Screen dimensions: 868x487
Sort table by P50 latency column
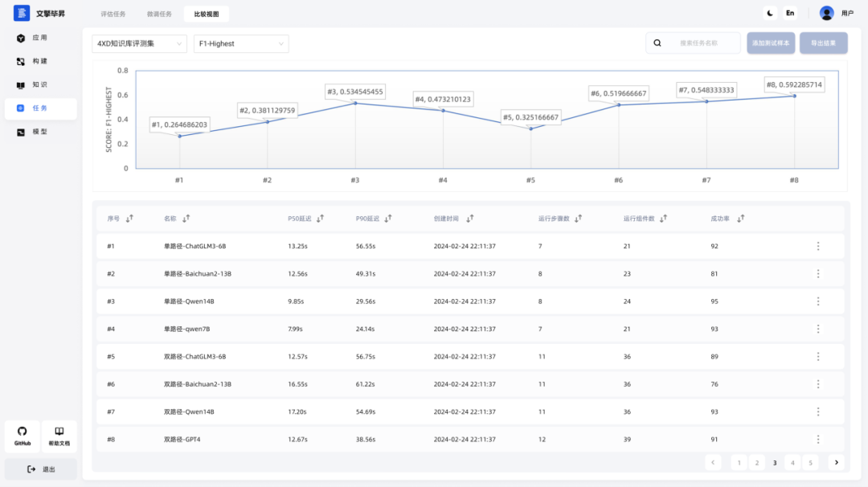[320, 219]
